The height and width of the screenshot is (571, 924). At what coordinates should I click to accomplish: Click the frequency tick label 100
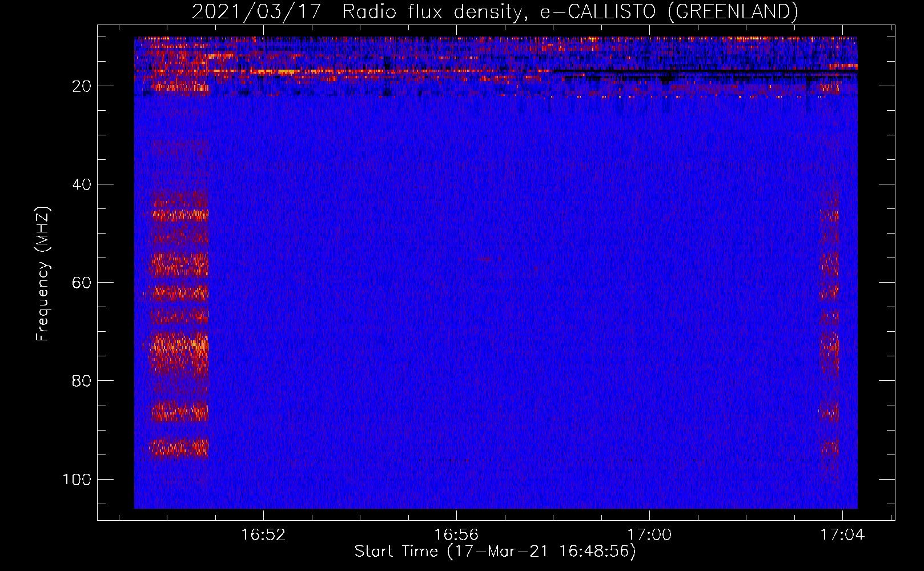coord(77,479)
